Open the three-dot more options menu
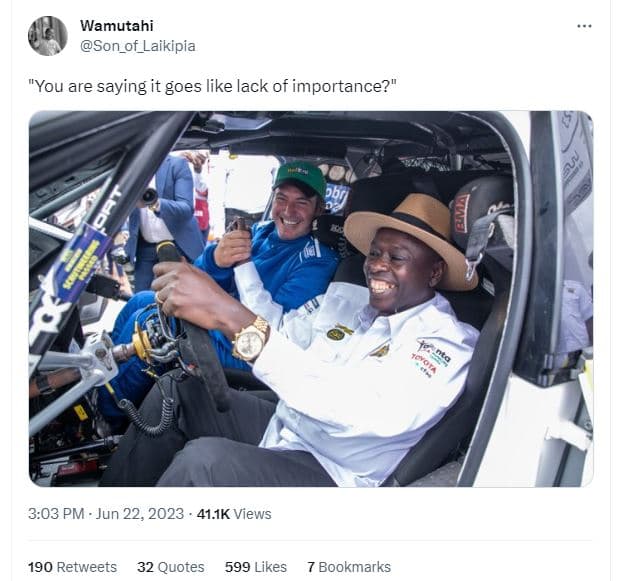Image resolution: width=618 pixels, height=581 pixels. coord(584,26)
